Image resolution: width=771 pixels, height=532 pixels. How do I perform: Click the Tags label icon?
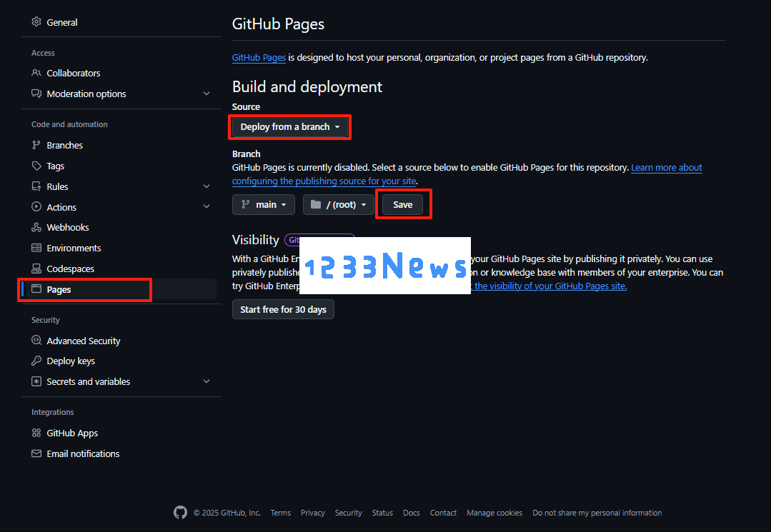pyautogui.click(x=36, y=166)
